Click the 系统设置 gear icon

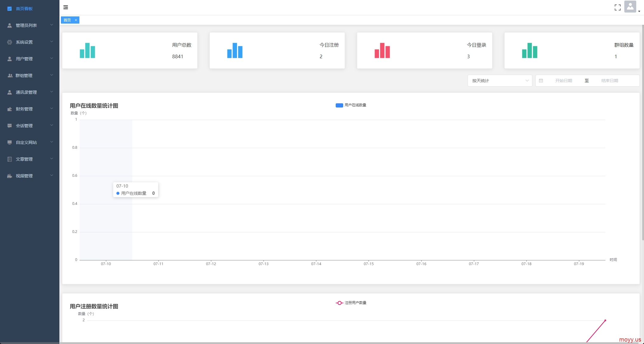(10, 42)
